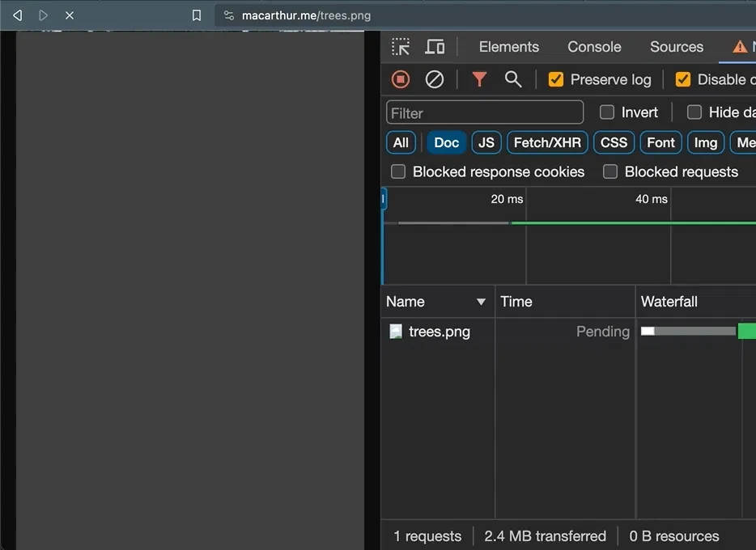Click the browser back arrow

tap(17, 15)
